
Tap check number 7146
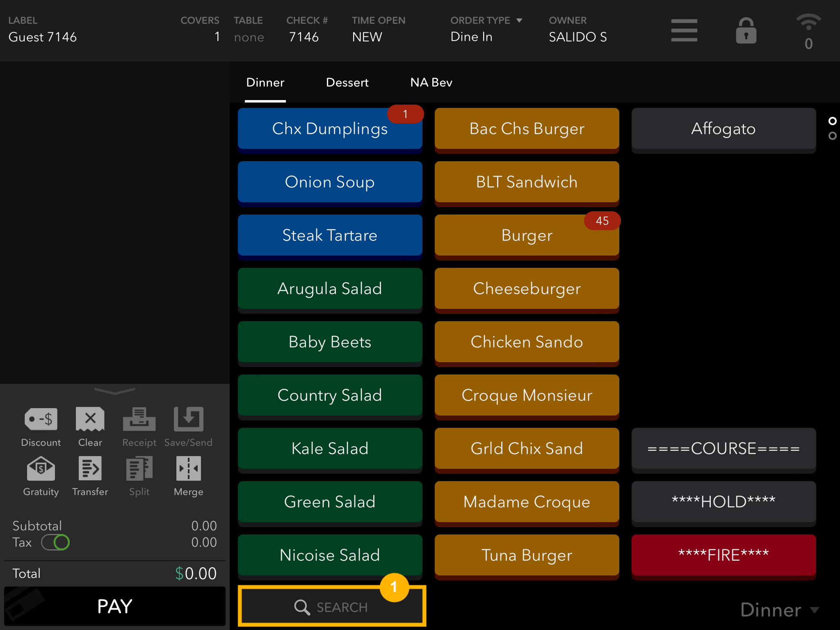(x=304, y=37)
